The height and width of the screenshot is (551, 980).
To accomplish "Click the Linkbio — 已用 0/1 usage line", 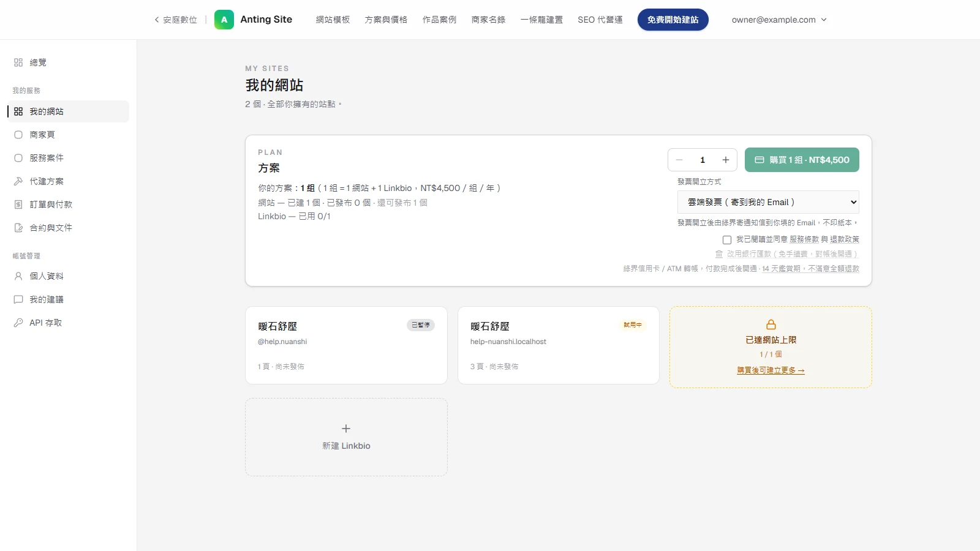I will [x=294, y=216].
